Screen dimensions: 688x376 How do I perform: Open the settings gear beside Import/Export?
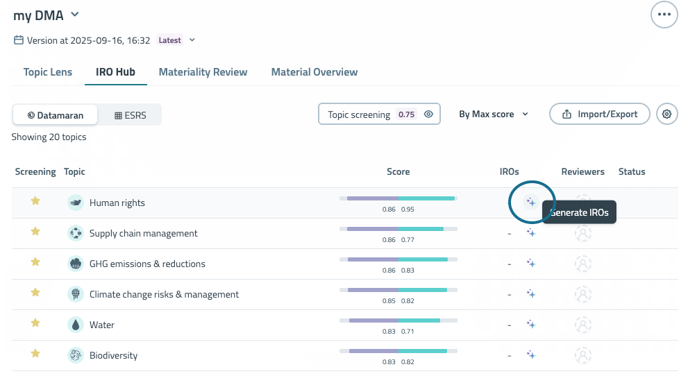(667, 114)
